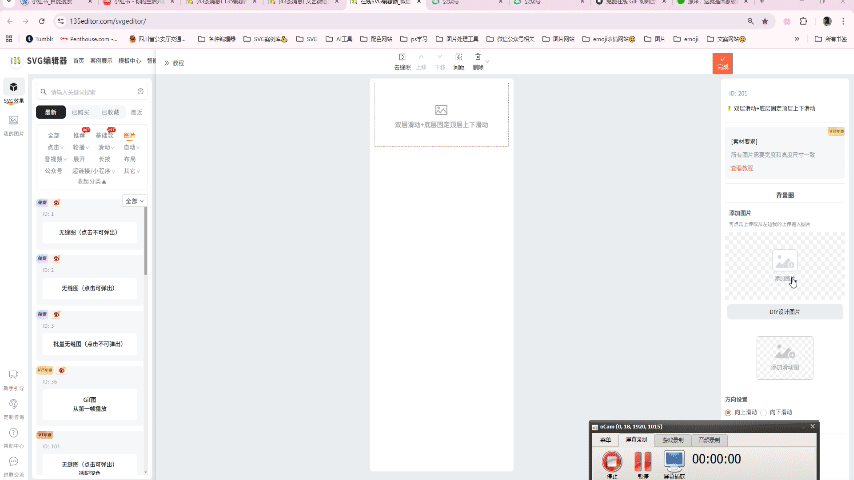Click the fourth toolbar icon next to 下移
Viewport: 854px width, 480px height.
pyautogui.click(x=459, y=61)
